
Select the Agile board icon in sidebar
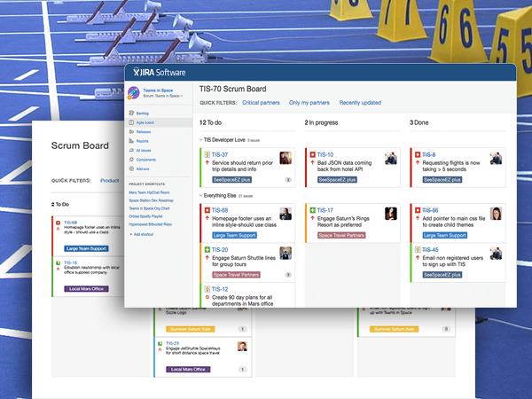131,122
